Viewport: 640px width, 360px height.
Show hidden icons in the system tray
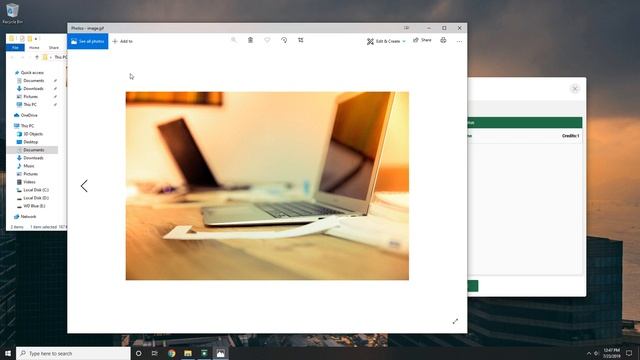coord(589,353)
